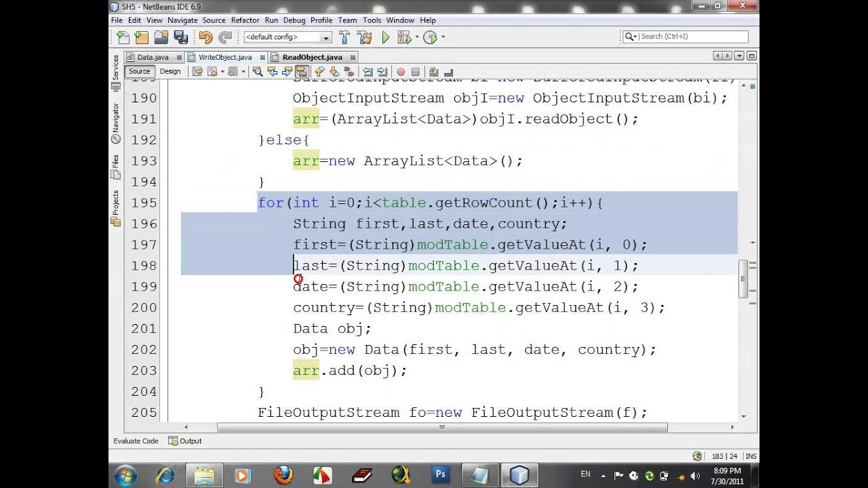Click the Last Edit icon in editor toolbar
This screenshot has height=488, width=868.
point(197,71)
